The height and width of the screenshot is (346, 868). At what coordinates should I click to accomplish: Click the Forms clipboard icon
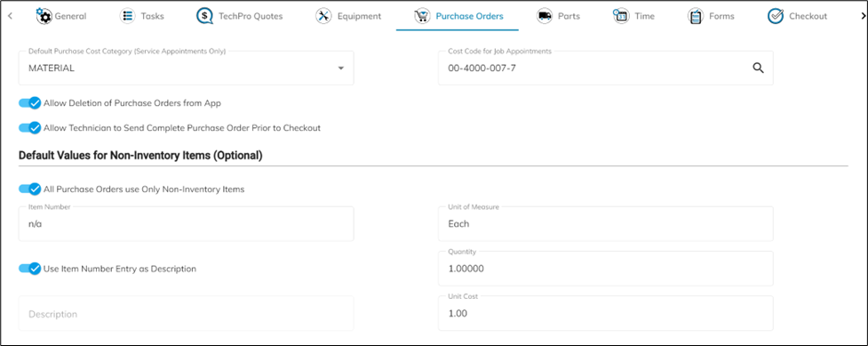click(696, 16)
